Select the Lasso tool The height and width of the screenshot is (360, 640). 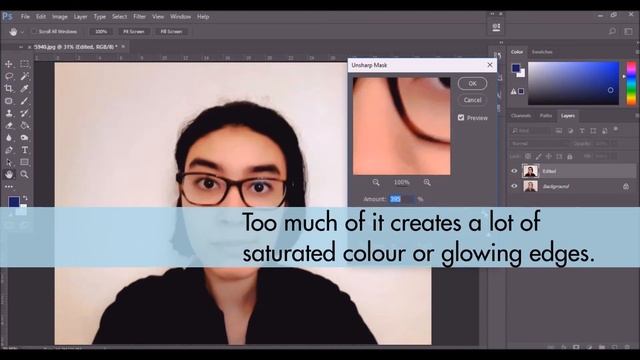9,76
